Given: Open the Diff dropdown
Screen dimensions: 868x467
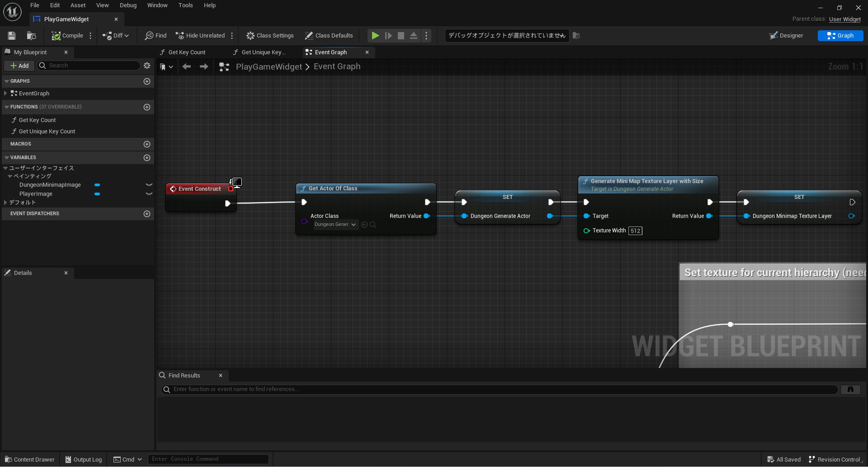Looking at the screenshot, I should click(116, 36).
